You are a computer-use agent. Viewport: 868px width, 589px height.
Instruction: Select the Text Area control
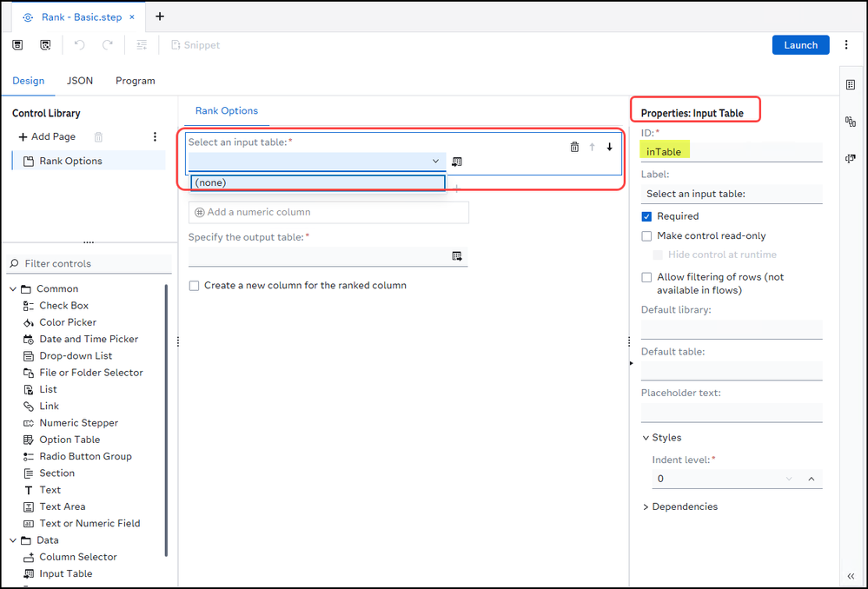click(x=62, y=506)
